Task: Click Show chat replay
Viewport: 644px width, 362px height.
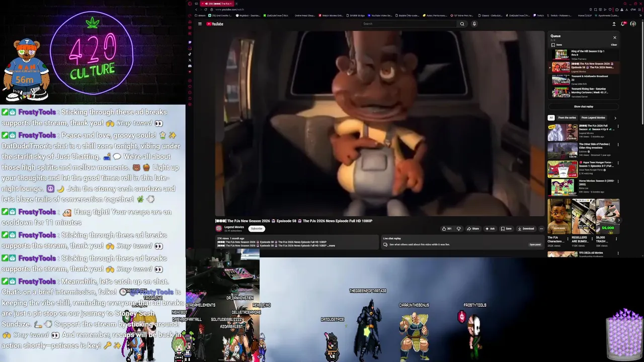Action: (583, 107)
